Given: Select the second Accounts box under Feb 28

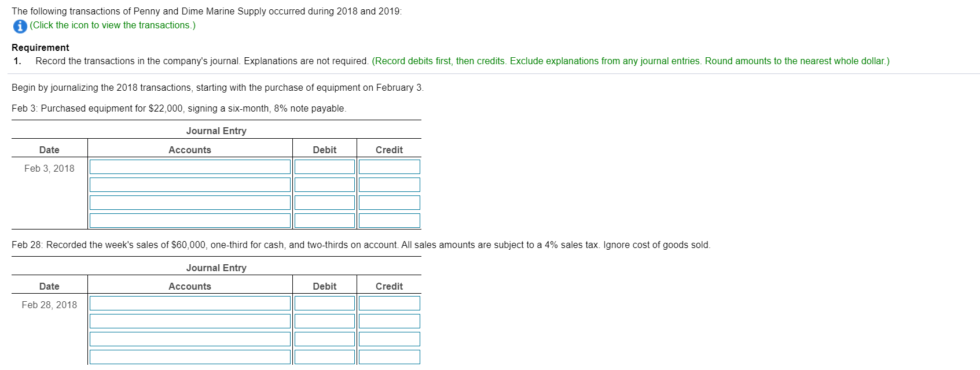Looking at the screenshot, I should pyautogui.click(x=190, y=321).
